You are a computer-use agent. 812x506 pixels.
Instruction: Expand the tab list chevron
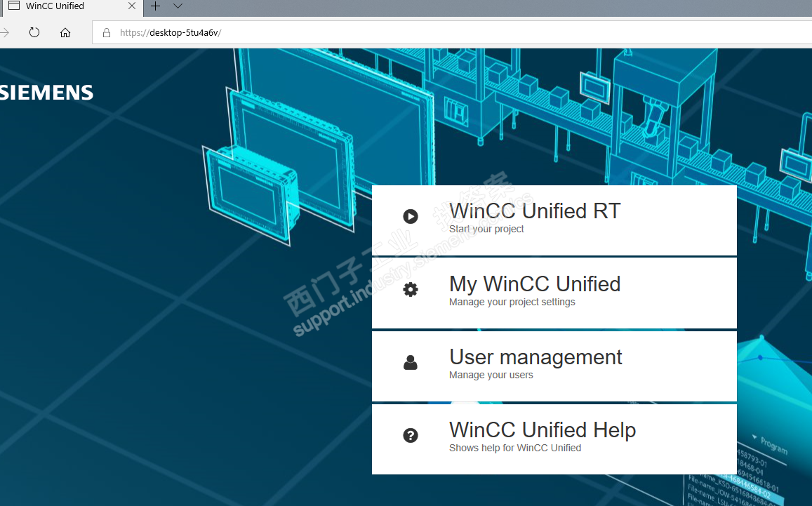pos(178,6)
